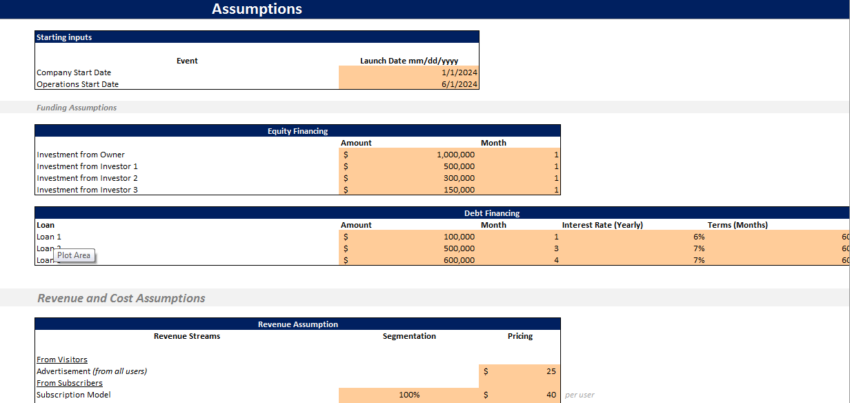The image size is (850, 403).
Task: Click the Investor 1 amount 500,000
Action: tap(409, 167)
